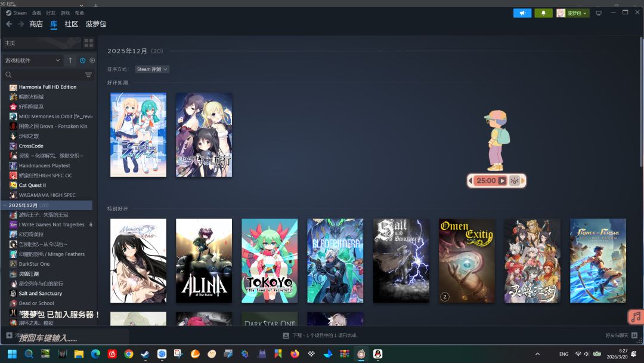Open notifications with the green bell icon
This screenshot has height=363, width=644.
543,13
